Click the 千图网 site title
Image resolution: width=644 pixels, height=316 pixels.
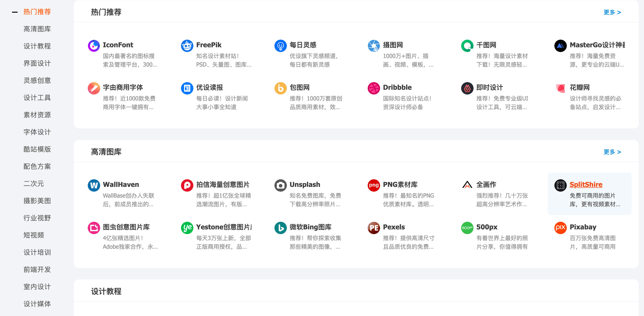click(x=486, y=45)
